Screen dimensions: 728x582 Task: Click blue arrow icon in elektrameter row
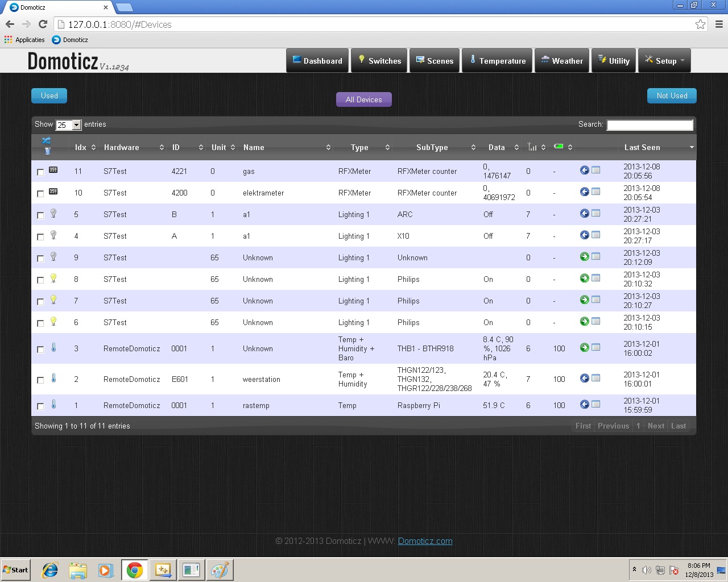tap(584, 192)
